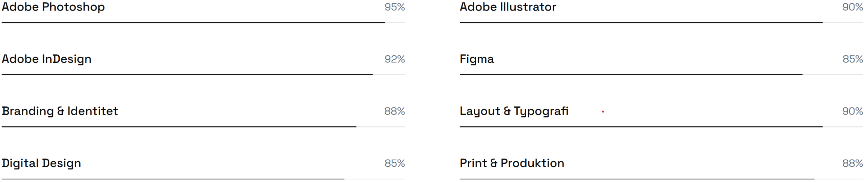
Task: Click the Layout & Typografi label
Action: tap(514, 111)
